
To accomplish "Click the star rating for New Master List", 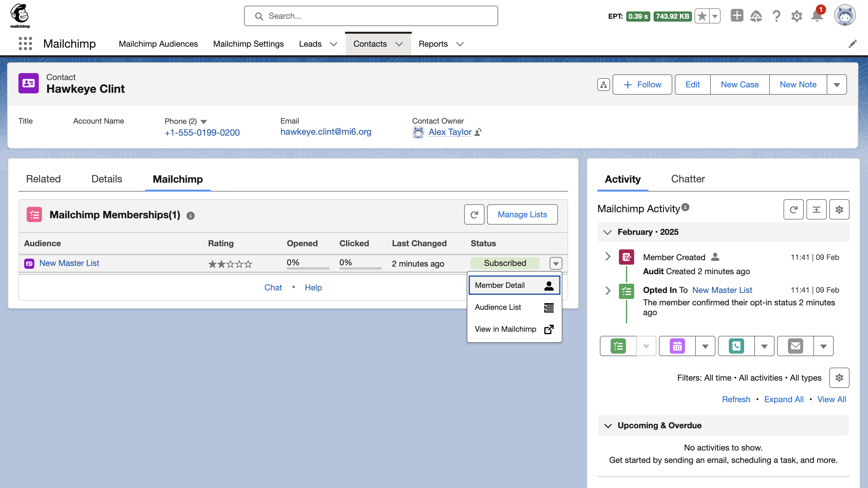I will tap(230, 264).
